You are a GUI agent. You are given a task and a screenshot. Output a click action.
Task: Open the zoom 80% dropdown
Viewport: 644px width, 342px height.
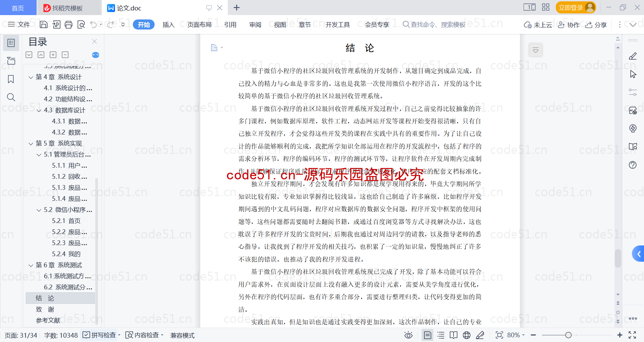click(516, 335)
